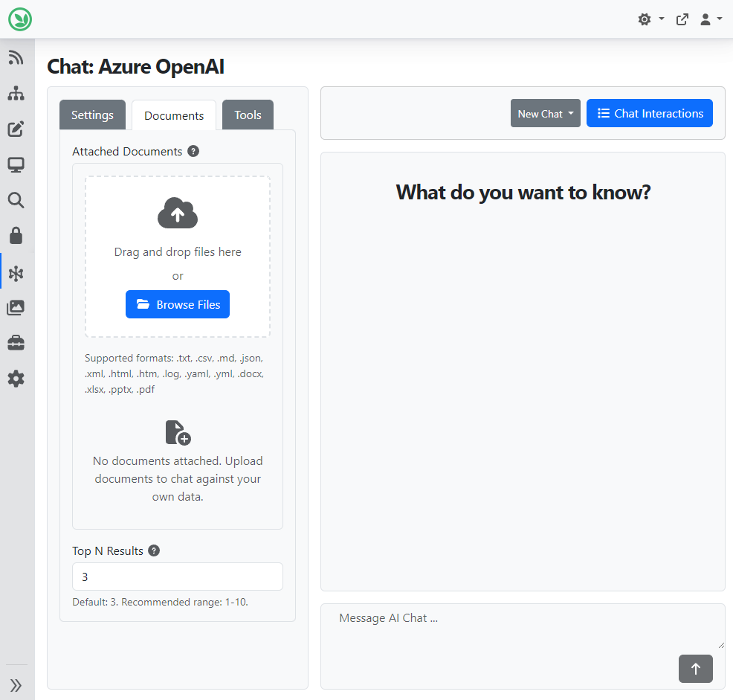The height and width of the screenshot is (700, 733).
Task: Open the monitor display sidebar icon
Action: [16, 164]
